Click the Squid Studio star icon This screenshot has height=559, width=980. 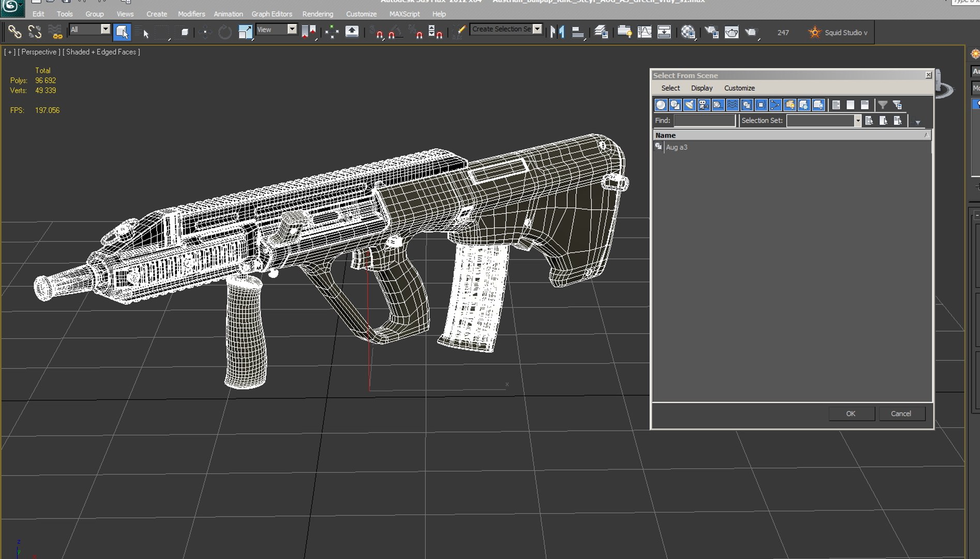pyautogui.click(x=815, y=33)
